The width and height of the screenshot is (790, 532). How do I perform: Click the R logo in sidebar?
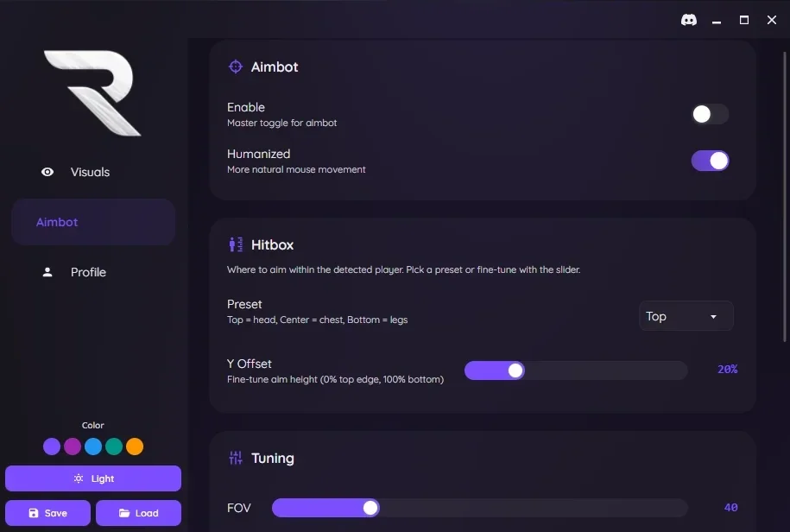tap(92, 92)
